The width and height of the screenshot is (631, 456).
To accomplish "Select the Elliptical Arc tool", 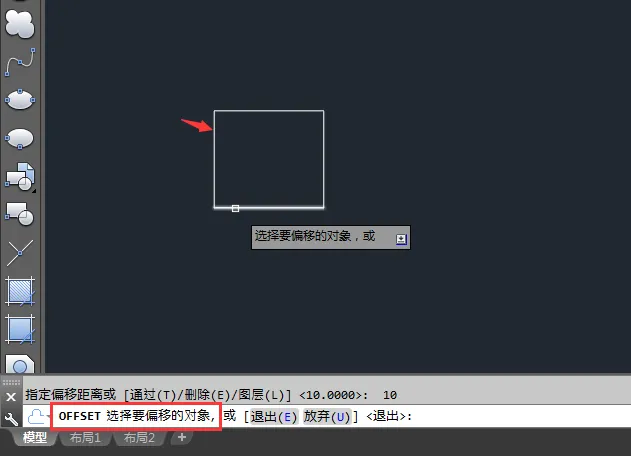I will (20, 138).
